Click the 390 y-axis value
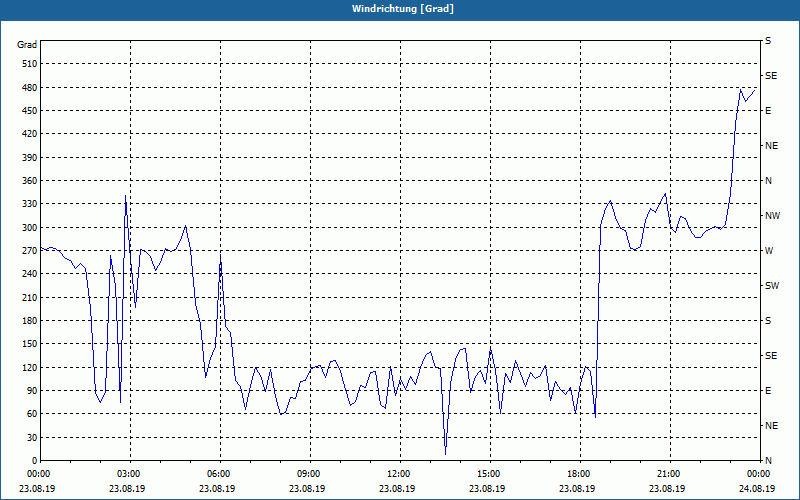This screenshot has height=500, width=800. pos(30,157)
